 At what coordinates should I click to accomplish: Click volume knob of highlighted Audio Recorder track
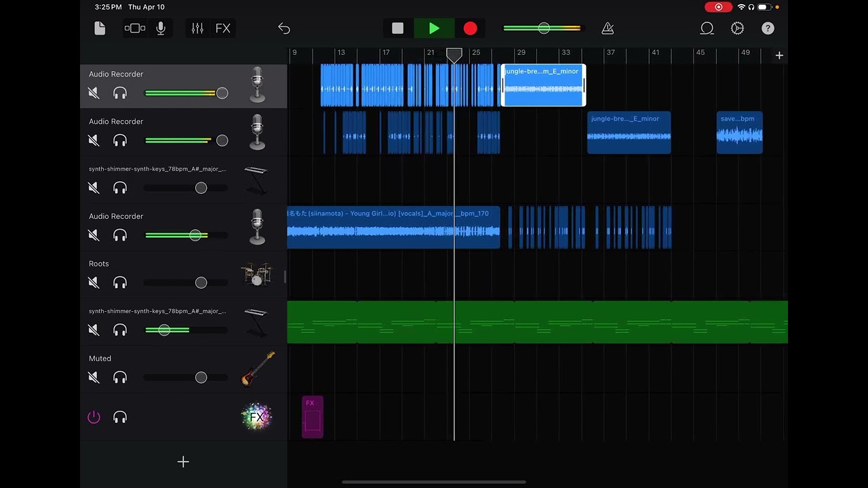(x=222, y=93)
